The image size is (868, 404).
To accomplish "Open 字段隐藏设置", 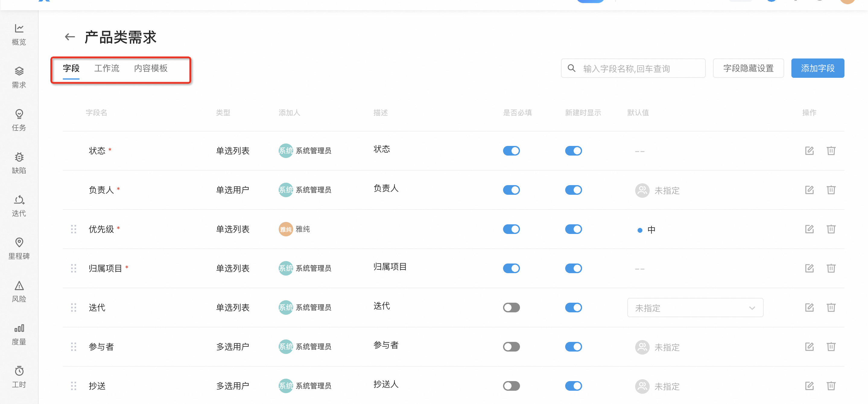I will pos(748,68).
